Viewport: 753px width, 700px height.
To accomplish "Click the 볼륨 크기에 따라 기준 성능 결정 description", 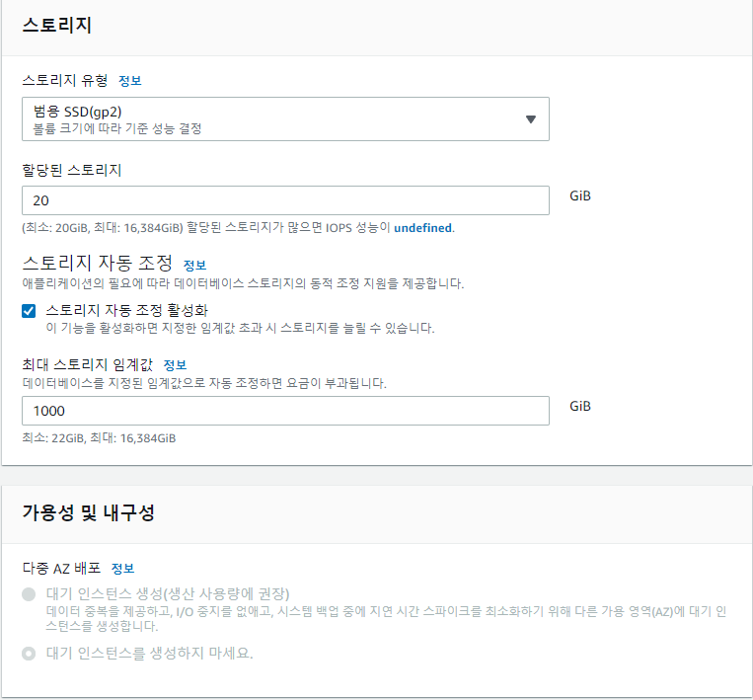I will coord(117,128).
